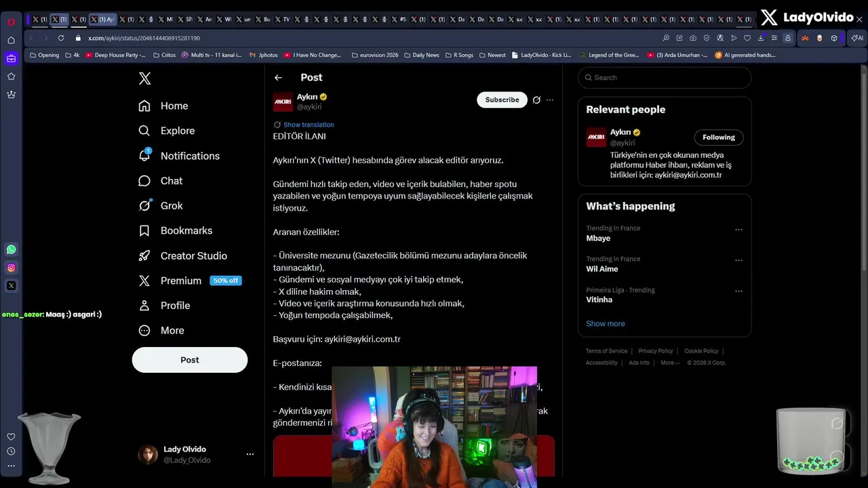Click the X search input field
Screen dimensions: 868x488
[665, 77]
